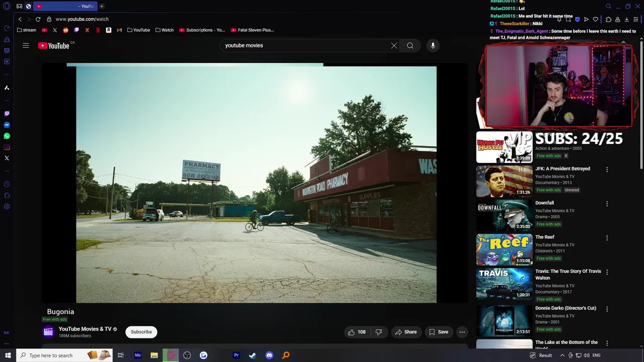This screenshot has height=362, width=644.
Task: Click the site lock security icon
Action: (49, 19)
